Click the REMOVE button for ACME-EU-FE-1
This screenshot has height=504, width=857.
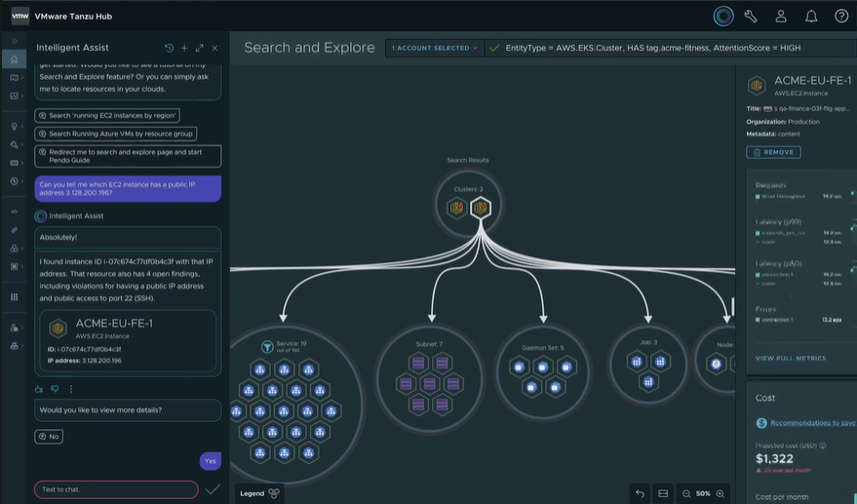click(773, 152)
